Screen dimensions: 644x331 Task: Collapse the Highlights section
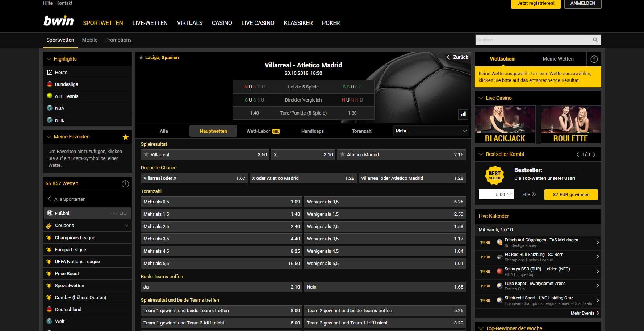[49, 59]
